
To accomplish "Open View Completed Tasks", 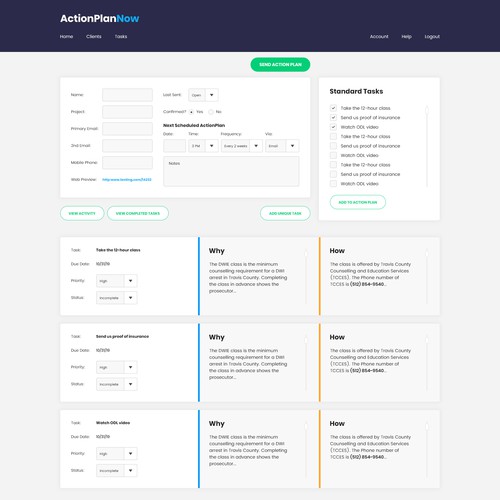I will click(x=138, y=213).
